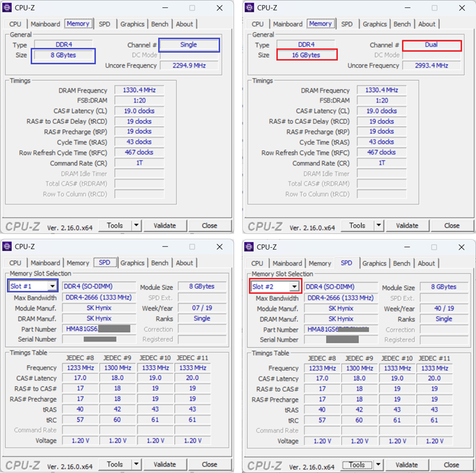
Task: Switch to CPU tab in 8 GBytes Memory window
Action: pyautogui.click(x=15, y=24)
